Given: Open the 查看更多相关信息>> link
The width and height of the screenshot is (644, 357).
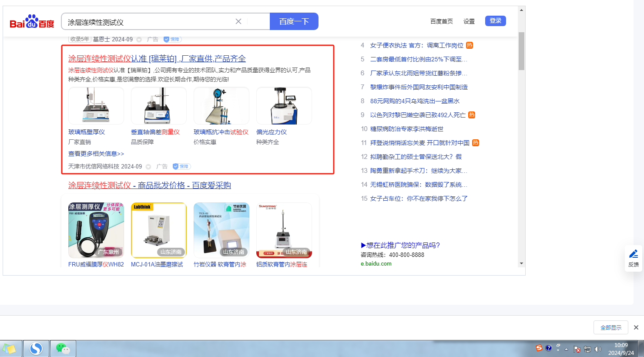Looking at the screenshot, I should (96, 154).
